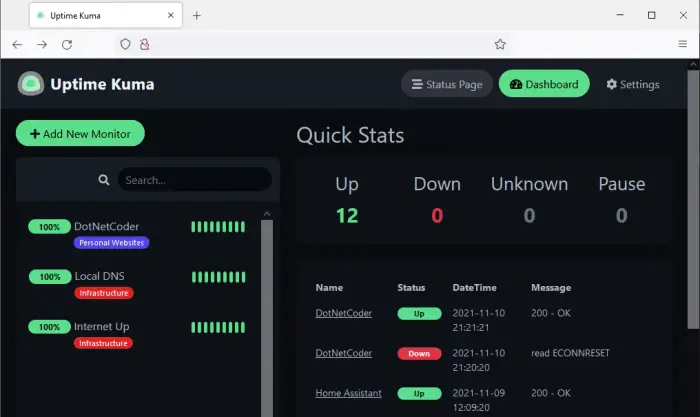Click Add New Monitor button
The image size is (700, 417).
point(80,133)
